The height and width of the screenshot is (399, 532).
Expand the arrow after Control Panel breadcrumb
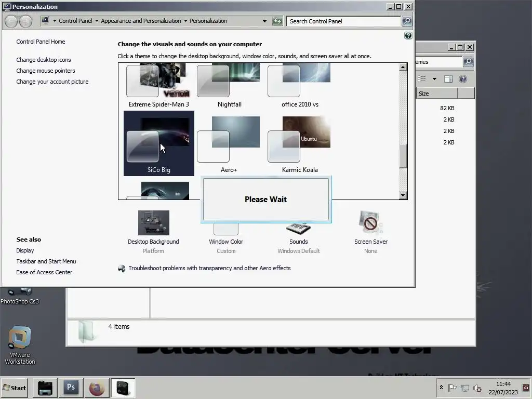coord(97,21)
